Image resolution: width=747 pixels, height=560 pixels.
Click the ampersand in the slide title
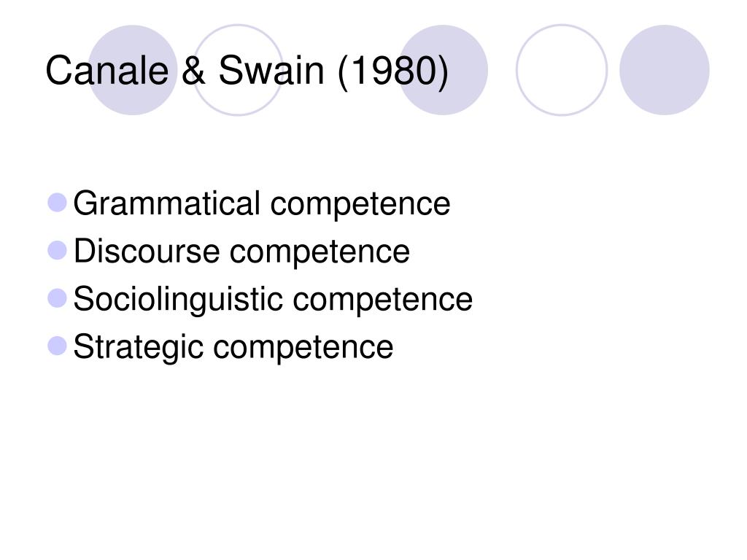(193, 71)
